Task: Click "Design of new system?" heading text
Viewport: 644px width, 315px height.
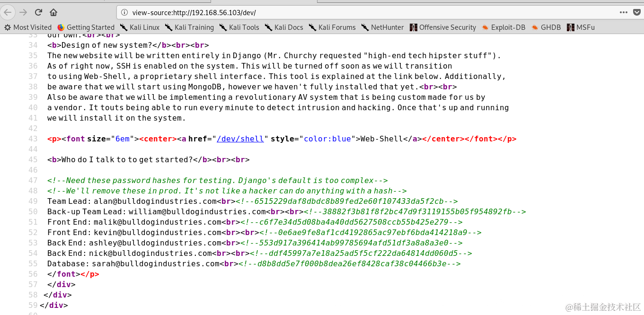Action: 107,45
